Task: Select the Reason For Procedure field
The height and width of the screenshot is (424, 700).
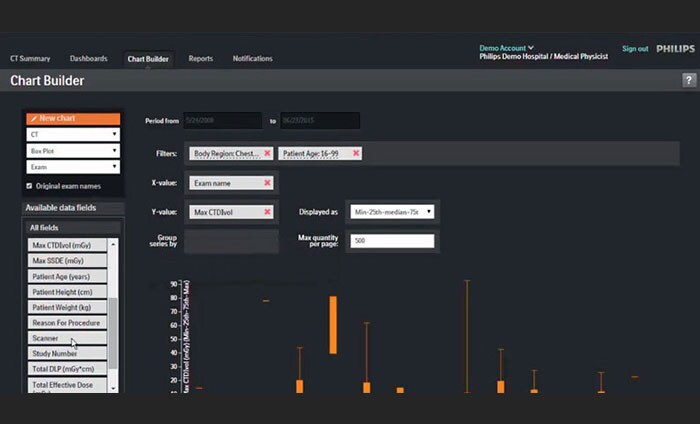Action: (67, 323)
